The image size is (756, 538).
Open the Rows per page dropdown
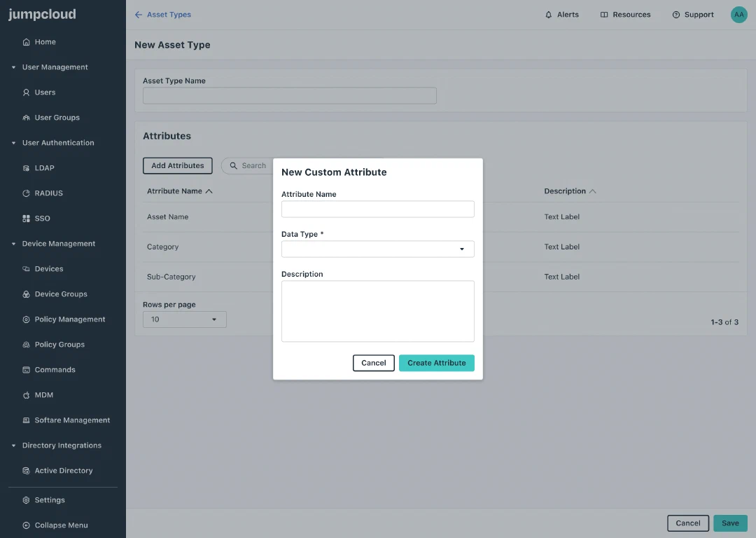[x=184, y=319]
